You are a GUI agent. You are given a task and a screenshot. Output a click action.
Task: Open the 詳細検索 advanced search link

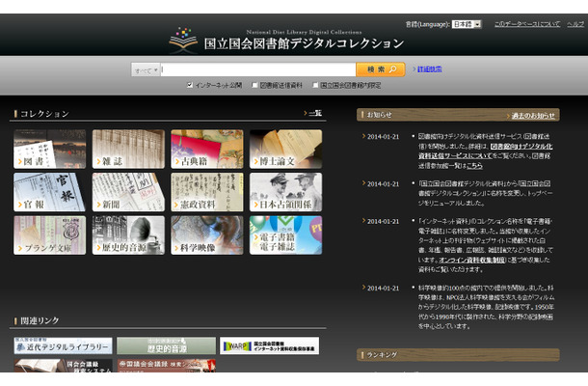coord(429,69)
